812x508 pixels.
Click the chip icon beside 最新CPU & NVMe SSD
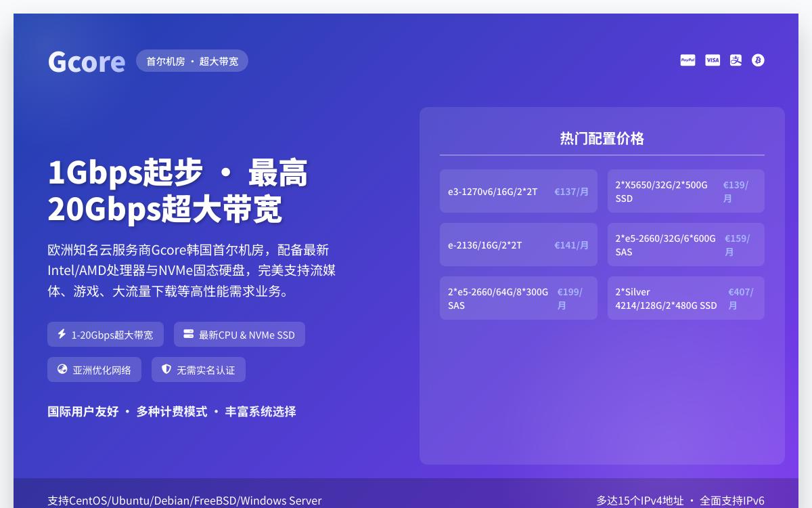click(188, 334)
